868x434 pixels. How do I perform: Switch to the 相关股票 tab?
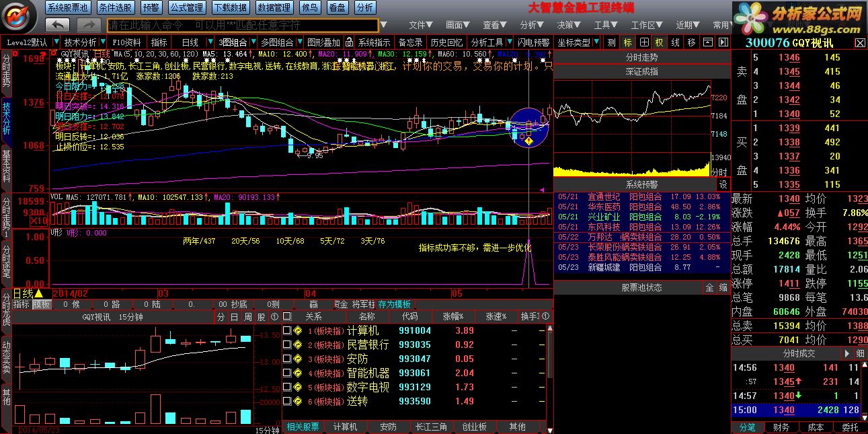pos(303,427)
